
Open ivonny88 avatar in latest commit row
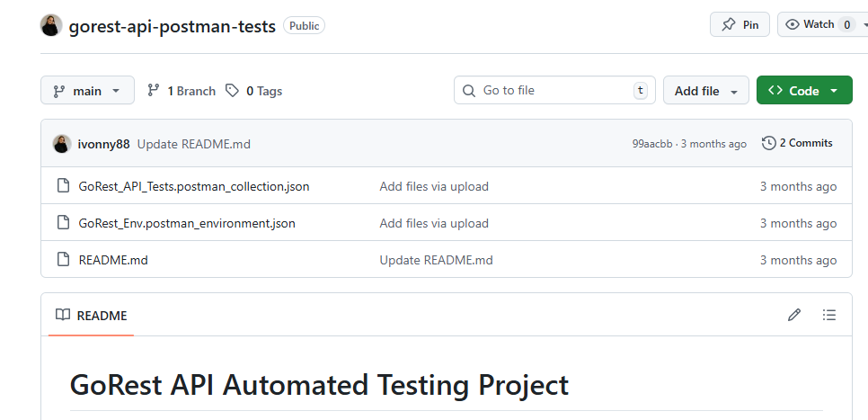coord(62,144)
